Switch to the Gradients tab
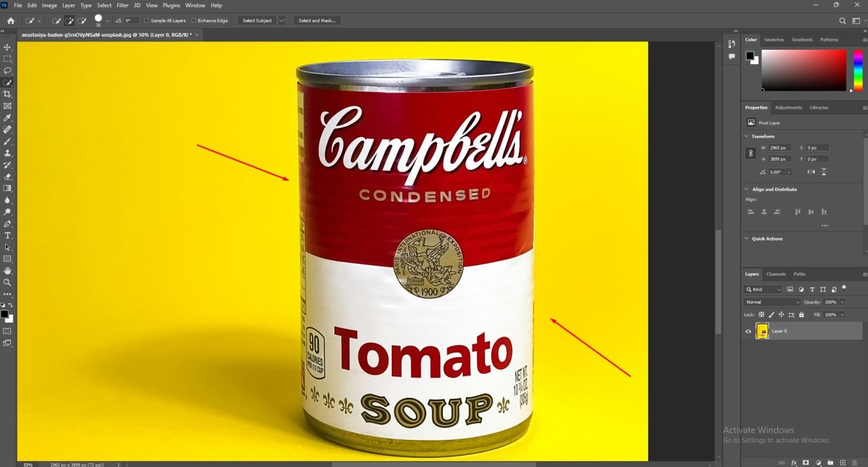This screenshot has height=467, width=868. point(802,39)
